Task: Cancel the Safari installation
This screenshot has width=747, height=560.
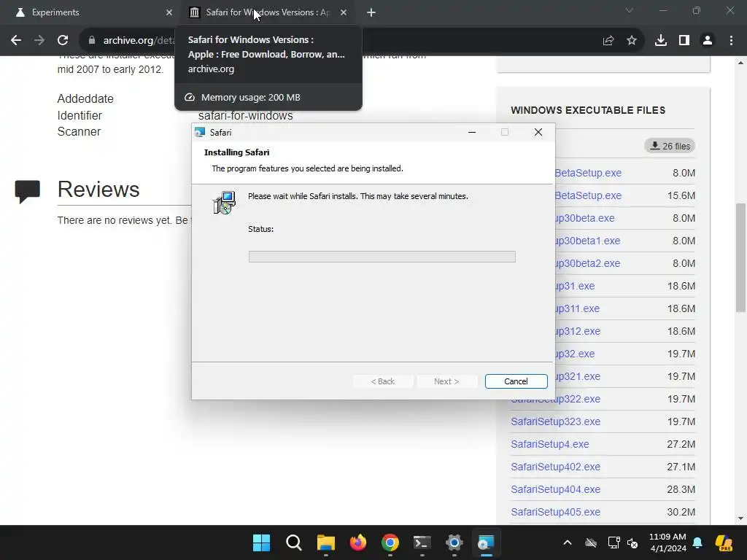Action: click(516, 381)
